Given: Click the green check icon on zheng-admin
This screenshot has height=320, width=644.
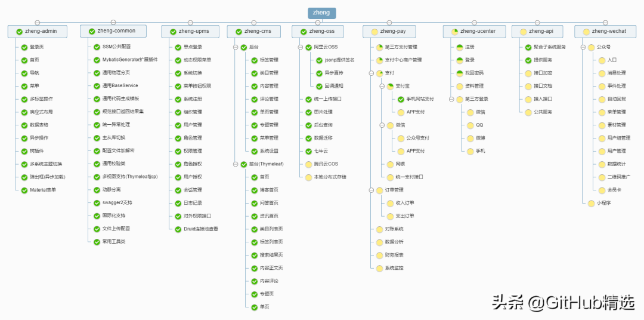Looking at the screenshot, I should (x=19, y=31).
